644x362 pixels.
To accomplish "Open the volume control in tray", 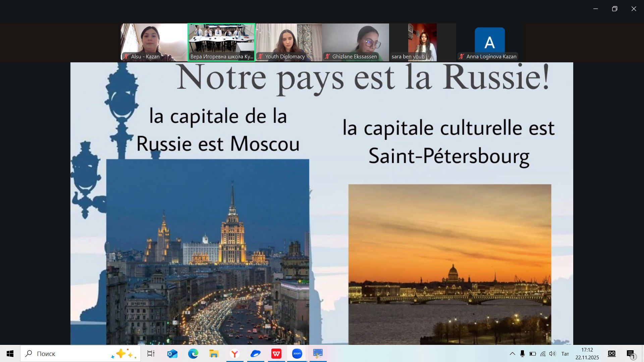I will click(552, 354).
